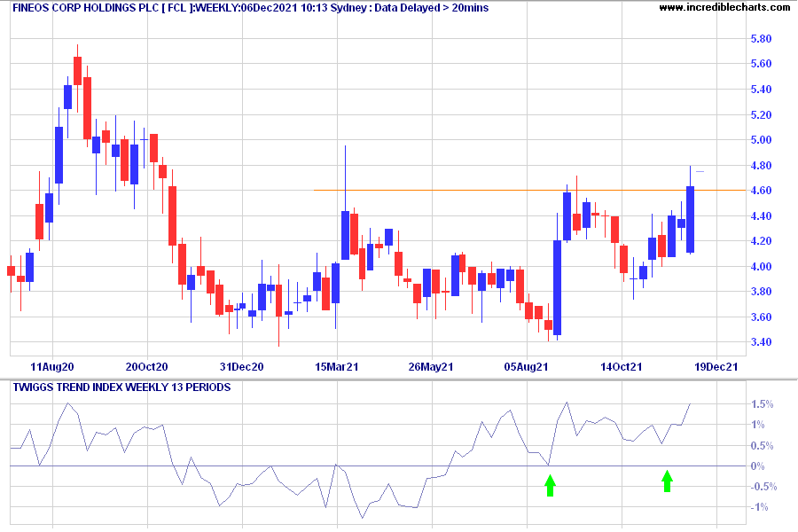Click the 26May21 date label
The image size is (798, 532).
tap(431, 366)
